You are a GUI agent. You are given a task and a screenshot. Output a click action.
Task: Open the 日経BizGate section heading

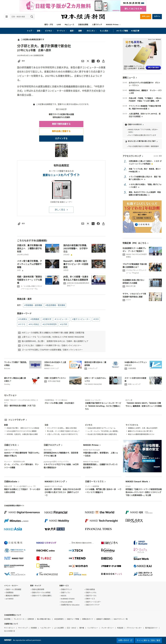pos(12,482)
